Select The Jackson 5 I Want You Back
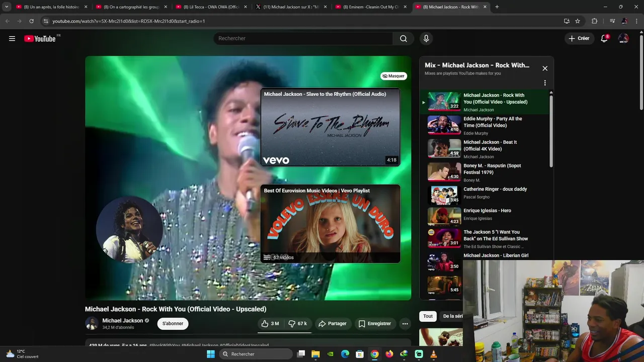Screen dimensions: 644x362 point(485,239)
